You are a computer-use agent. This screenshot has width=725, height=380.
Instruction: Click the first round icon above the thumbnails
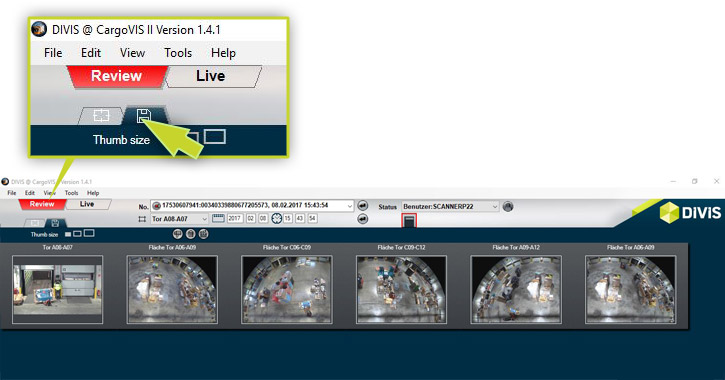click(x=178, y=234)
